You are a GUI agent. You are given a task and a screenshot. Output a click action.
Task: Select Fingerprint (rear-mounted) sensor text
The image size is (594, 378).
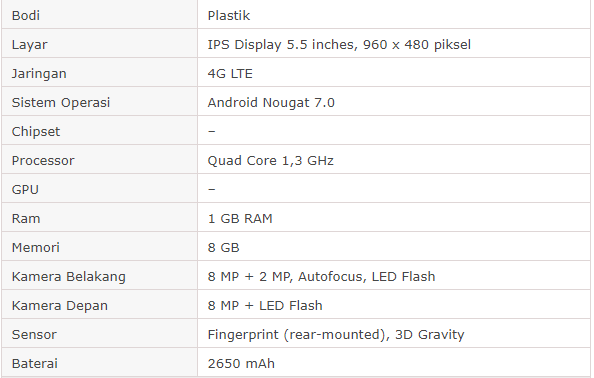(x=297, y=335)
